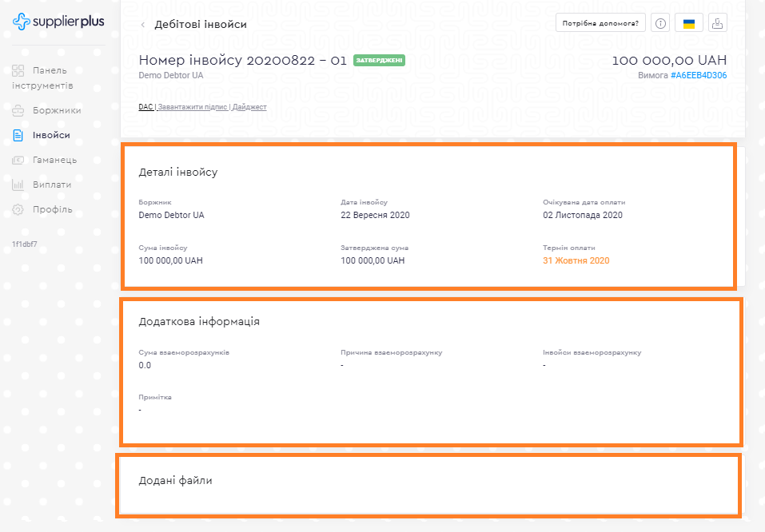The height and width of the screenshot is (532, 765).
Task: Click the green ЗАТВЕРДЖЕНІ status badge
Action: [379, 60]
